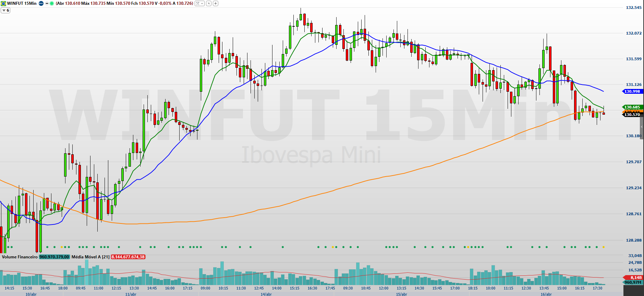Click the minus icon next to the title
Image resolution: width=644 pixels, height=296 pixels.
(x=47, y=3)
